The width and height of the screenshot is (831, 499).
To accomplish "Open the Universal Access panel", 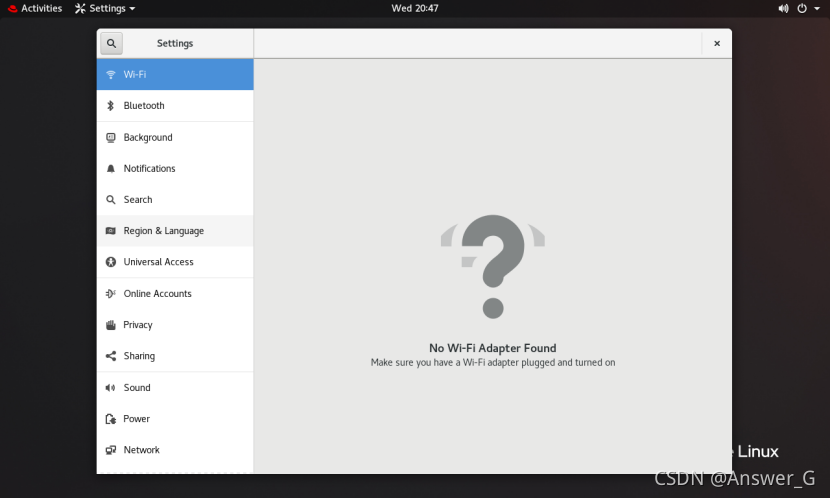I will (175, 262).
